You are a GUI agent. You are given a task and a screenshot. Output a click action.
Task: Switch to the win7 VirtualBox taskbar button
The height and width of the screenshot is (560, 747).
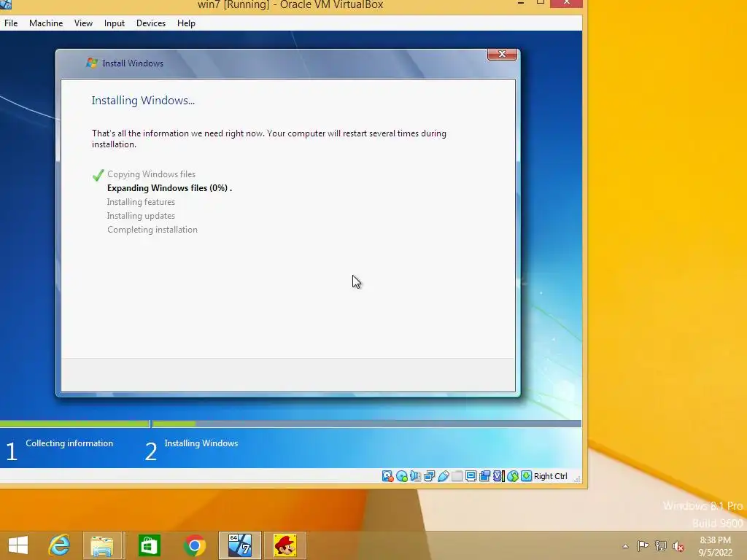[x=239, y=545]
